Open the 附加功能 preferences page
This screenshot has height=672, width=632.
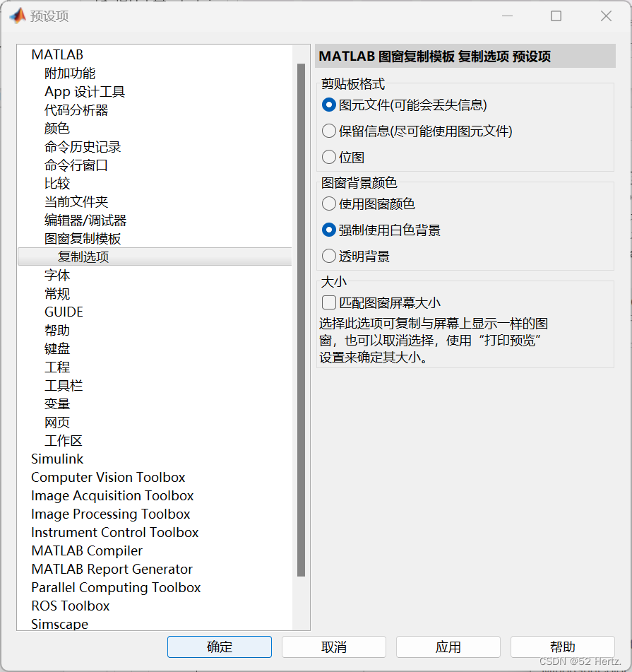(70, 73)
